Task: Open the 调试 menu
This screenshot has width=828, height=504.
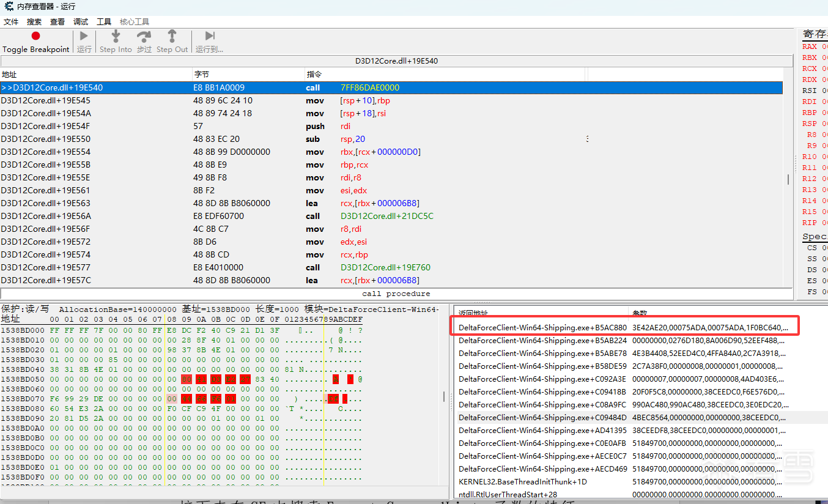Action: point(81,21)
